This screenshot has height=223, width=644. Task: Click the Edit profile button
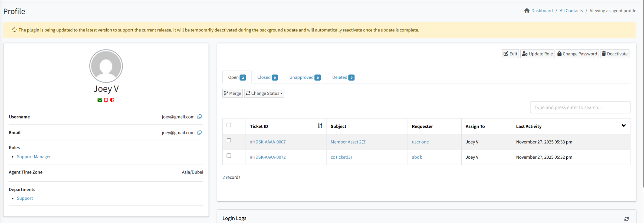pos(510,54)
